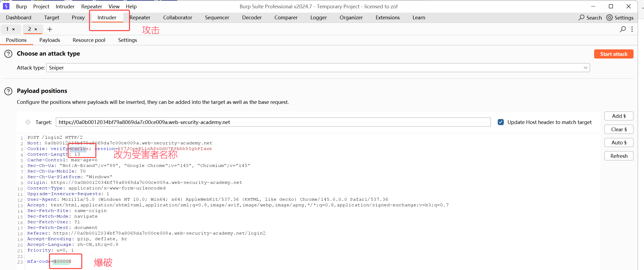644x270 pixels.
Task: Open the Intruder menu in menu bar
Action: coord(65,6)
